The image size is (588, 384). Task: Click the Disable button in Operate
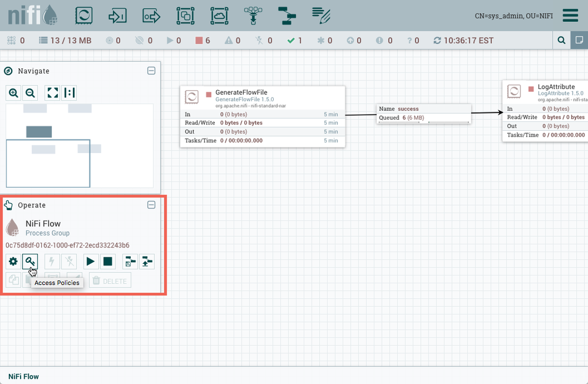tap(69, 261)
